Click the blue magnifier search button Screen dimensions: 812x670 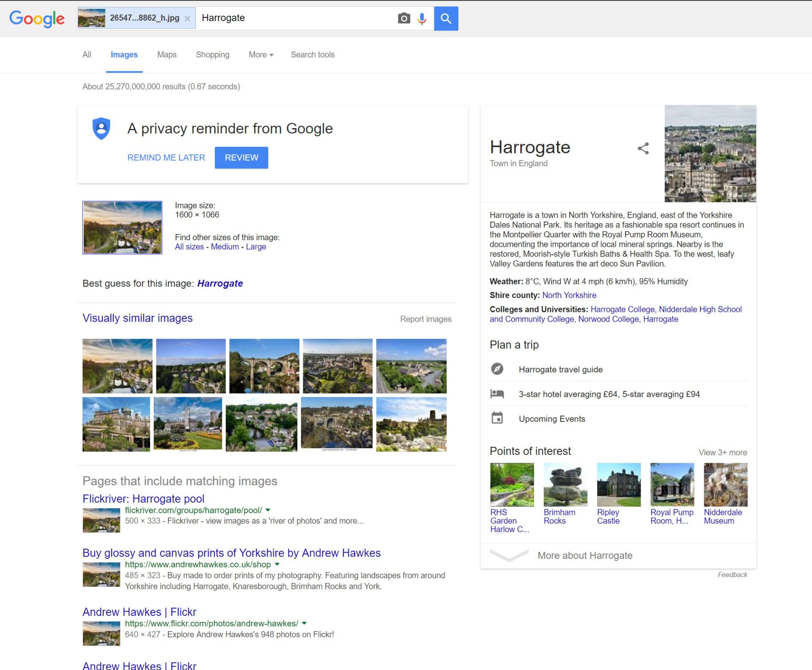[446, 18]
